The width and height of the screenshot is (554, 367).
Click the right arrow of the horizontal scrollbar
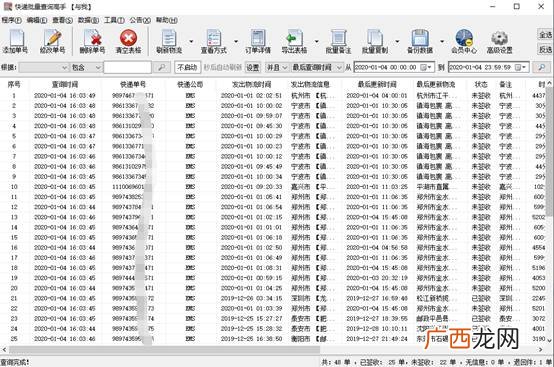coord(541,350)
